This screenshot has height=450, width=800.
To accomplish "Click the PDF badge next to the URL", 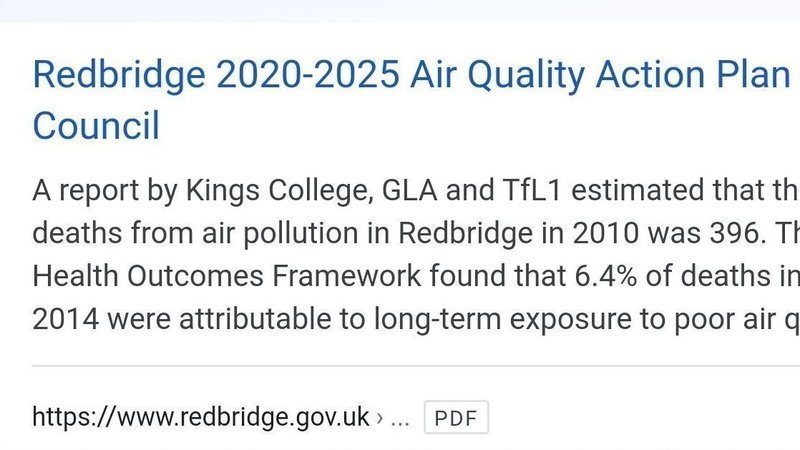I will tap(456, 417).
